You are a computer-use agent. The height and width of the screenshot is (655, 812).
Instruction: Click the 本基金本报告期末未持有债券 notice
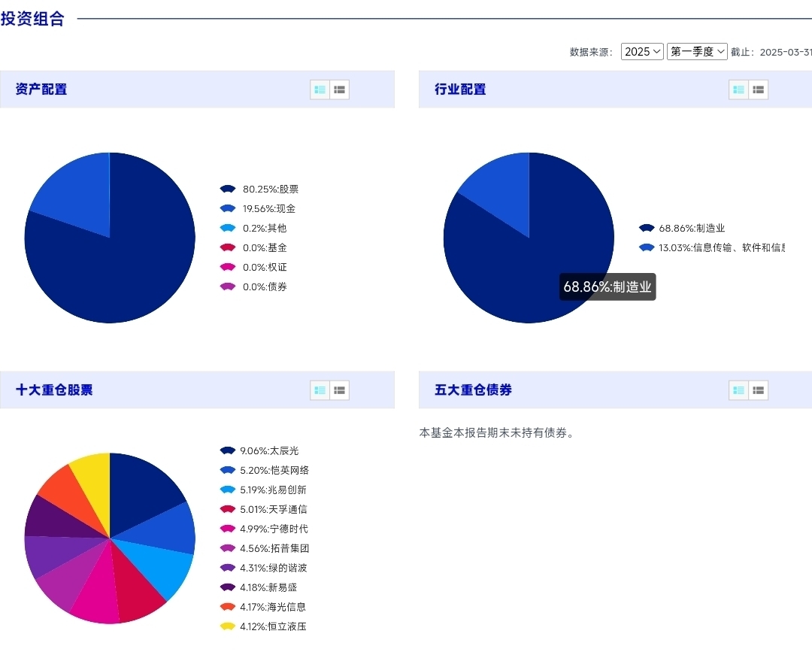(497, 433)
